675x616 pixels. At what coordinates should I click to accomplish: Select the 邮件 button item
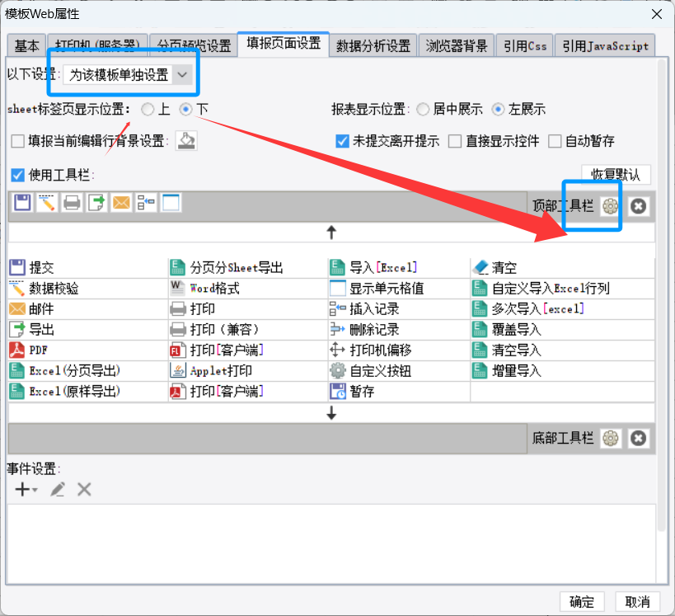(88, 309)
